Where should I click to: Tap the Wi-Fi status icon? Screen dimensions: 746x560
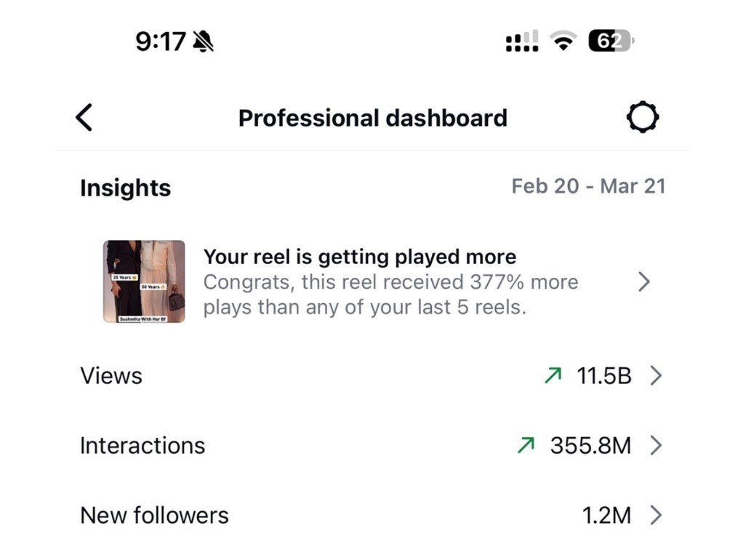pos(562,42)
